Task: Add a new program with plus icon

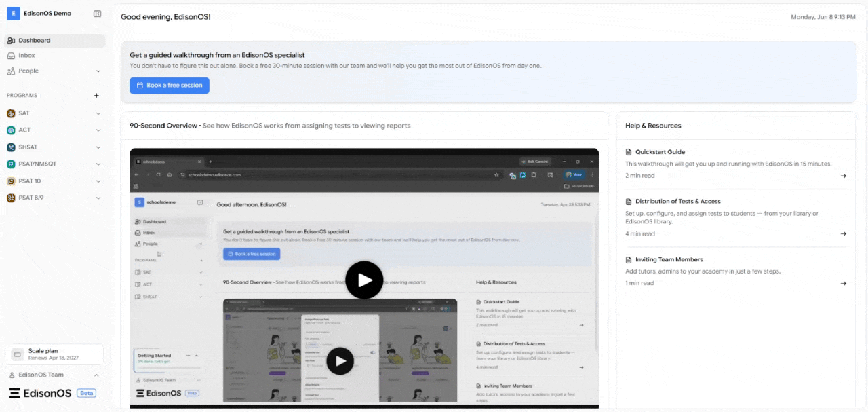Action: coord(96,96)
